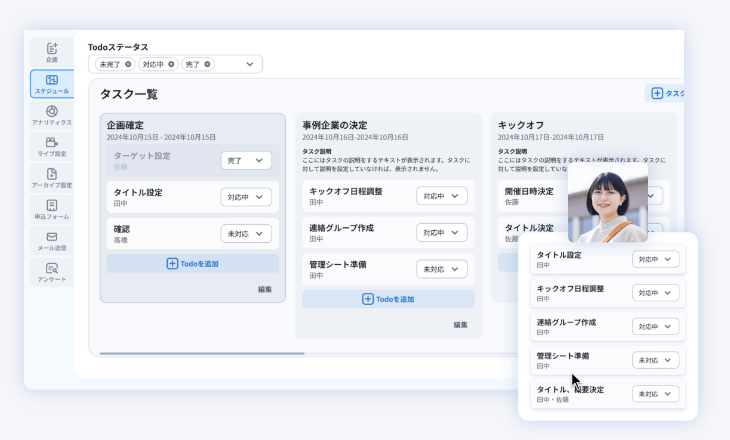Remove the 対応中 status chip
730x440 pixels.
tap(171, 64)
